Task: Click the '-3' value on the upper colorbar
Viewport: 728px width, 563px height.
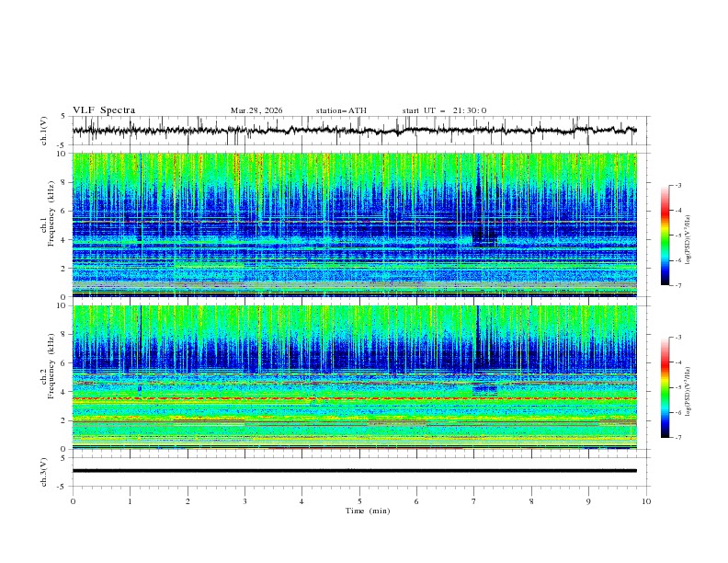Action: [x=677, y=185]
